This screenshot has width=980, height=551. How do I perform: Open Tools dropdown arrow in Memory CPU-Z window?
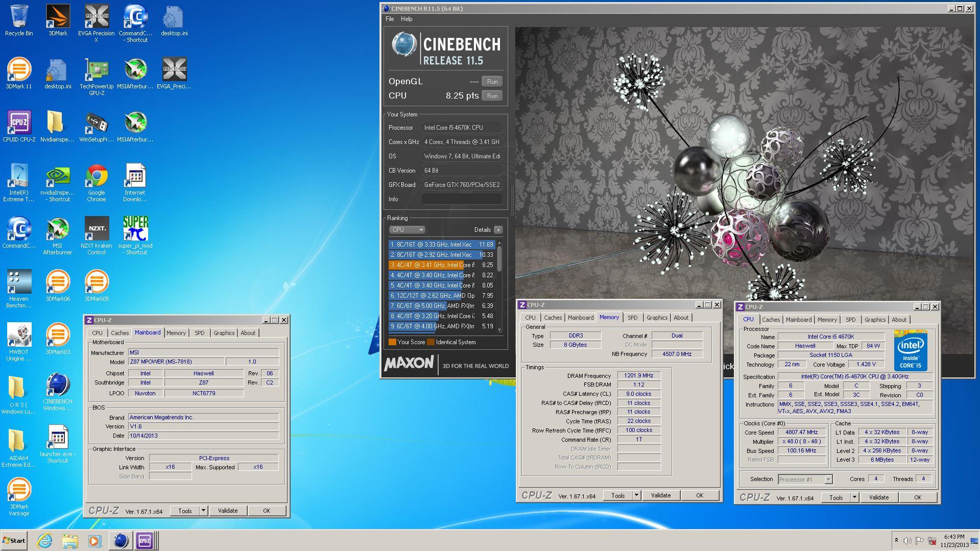click(x=636, y=495)
